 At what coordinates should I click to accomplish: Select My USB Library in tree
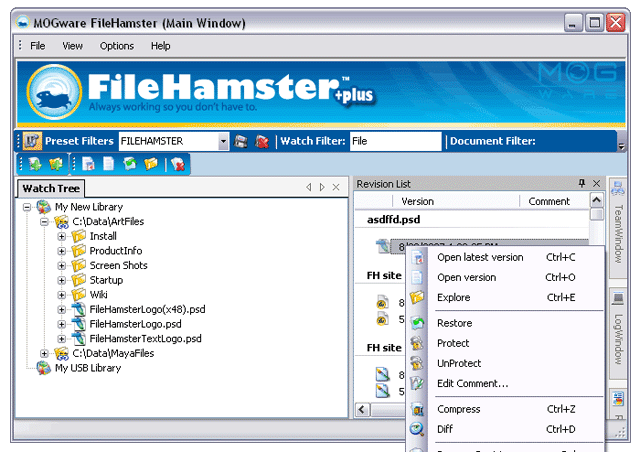[x=88, y=368]
